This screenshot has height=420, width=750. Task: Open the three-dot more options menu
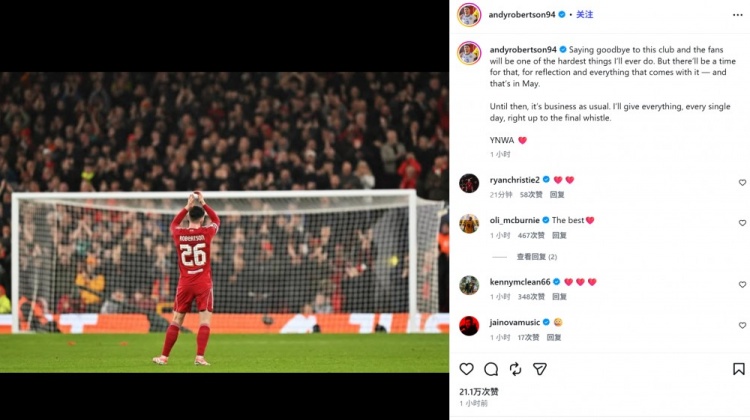738,15
